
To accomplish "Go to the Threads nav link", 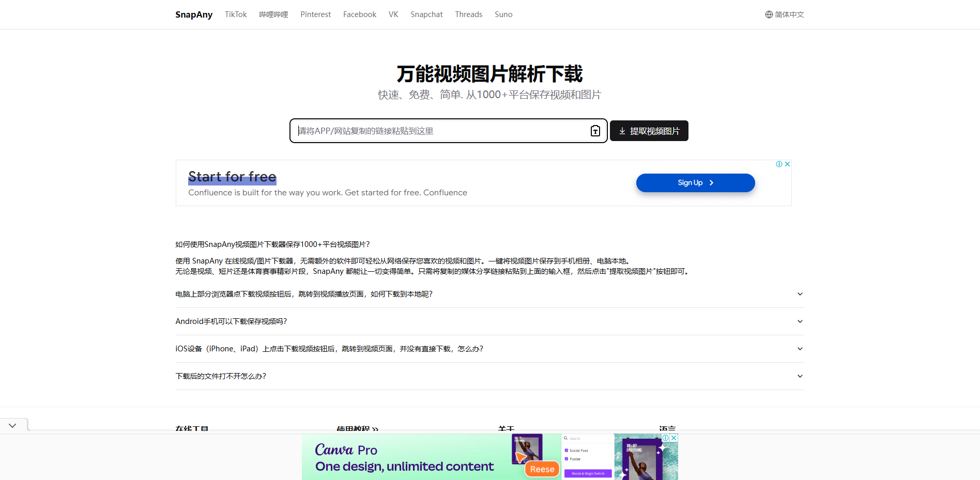I will pos(468,14).
